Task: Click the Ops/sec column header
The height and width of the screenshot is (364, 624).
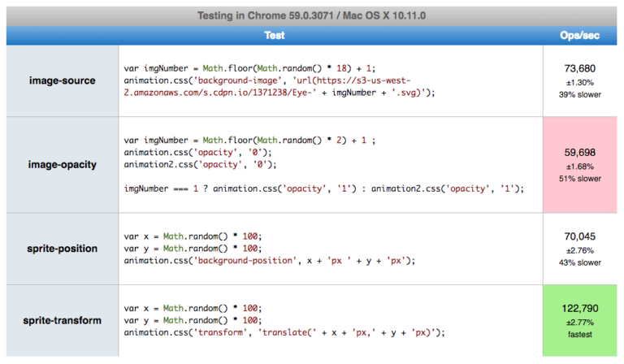Action: 579,36
